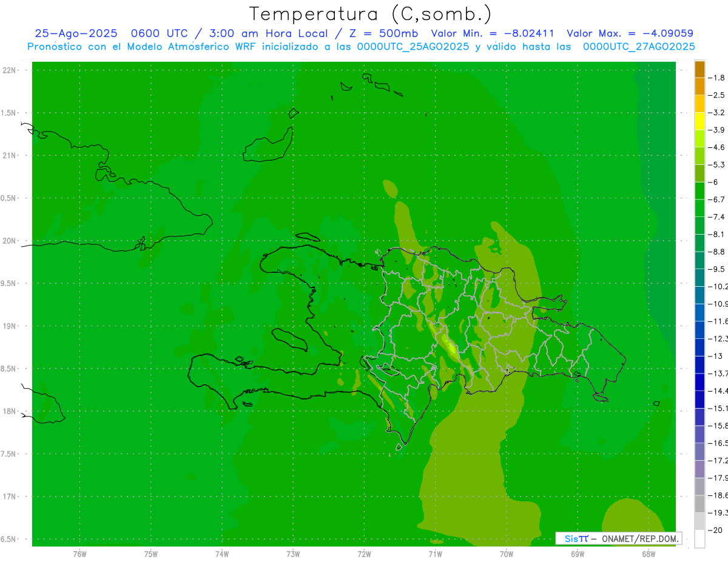This screenshot has width=728, height=562.
Task: Pick the yellow swatch between -3.2 and -3.9
Action: coord(699,121)
